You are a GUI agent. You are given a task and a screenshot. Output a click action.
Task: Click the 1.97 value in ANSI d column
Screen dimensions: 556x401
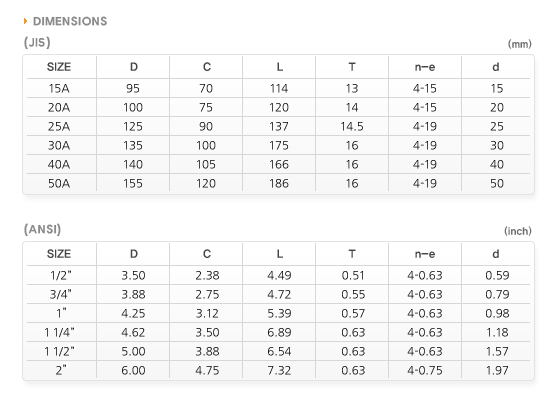coord(497,371)
